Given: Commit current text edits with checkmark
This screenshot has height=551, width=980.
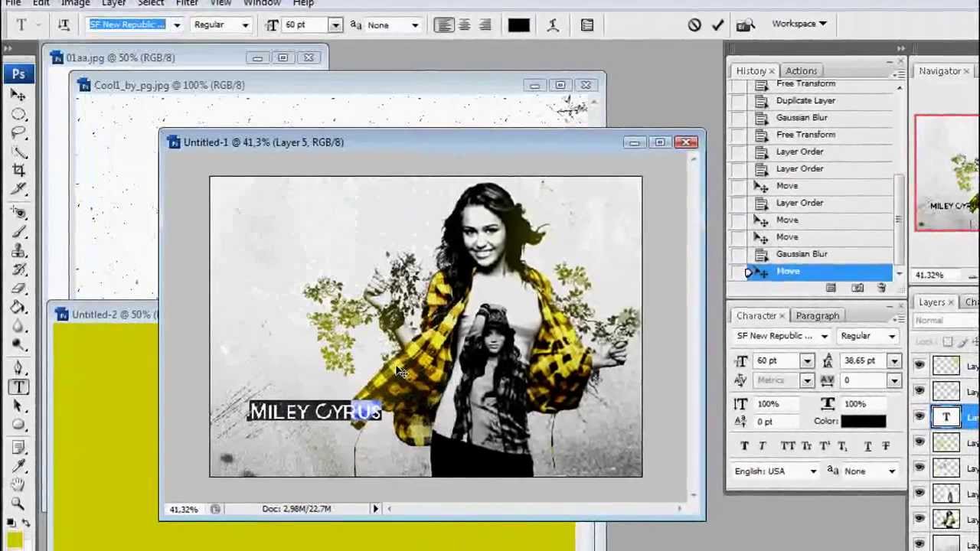Looking at the screenshot, I should 717,24.
